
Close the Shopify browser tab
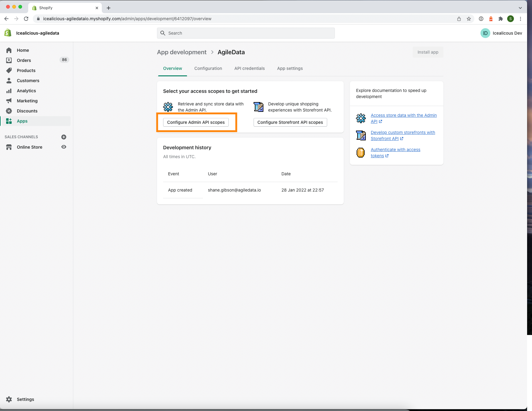tap(97, 8)
